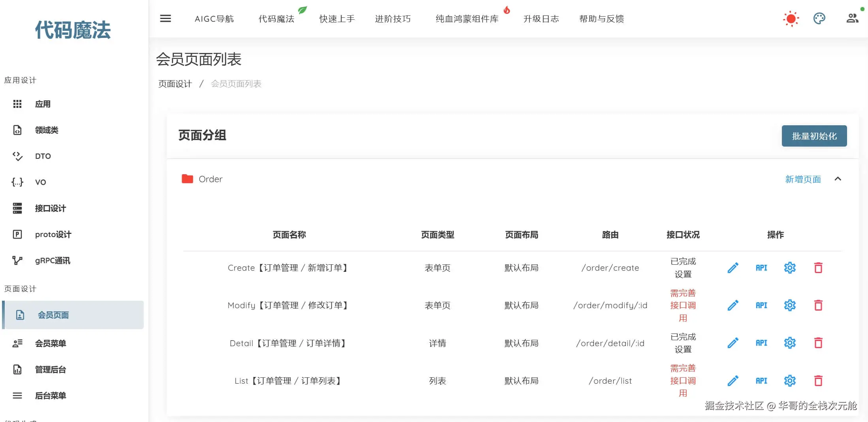Open API settings for Modify order page
Image resolution: width=868 pixels, height=422 pixels.
coord(761,305)
